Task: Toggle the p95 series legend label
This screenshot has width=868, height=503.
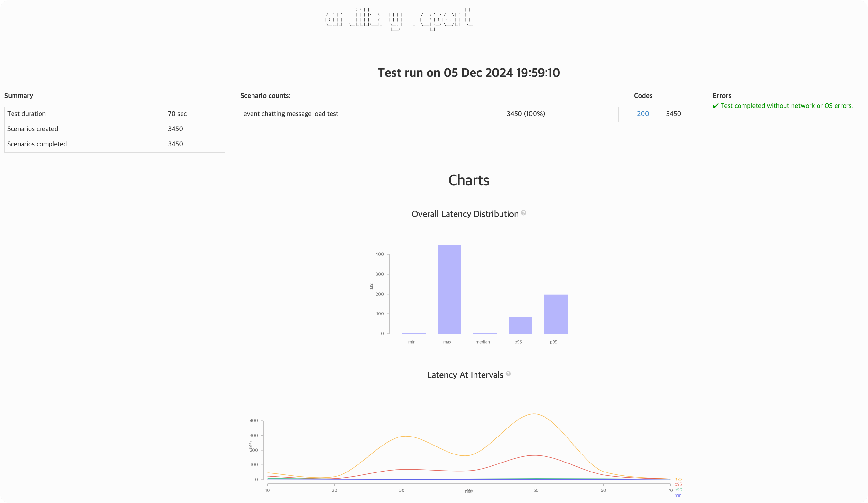Action: click(x=678, y=484)
